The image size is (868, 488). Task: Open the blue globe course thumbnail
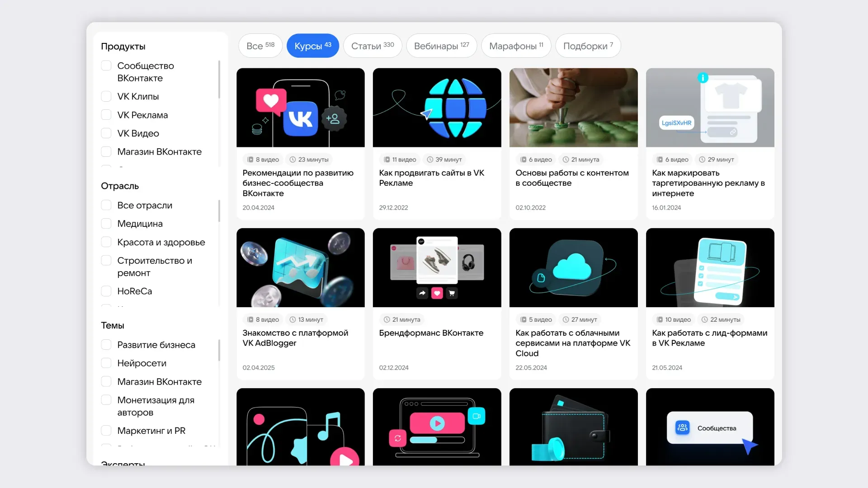(437, 108)
